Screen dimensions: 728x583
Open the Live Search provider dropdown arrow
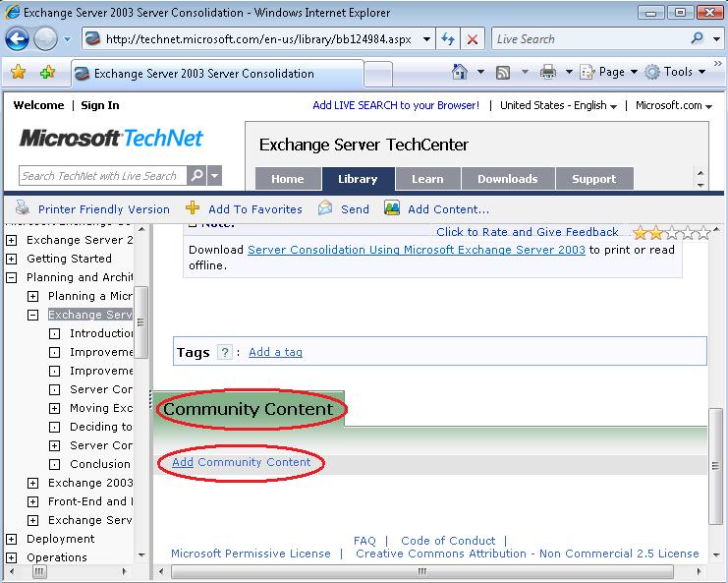click(716, 39)
